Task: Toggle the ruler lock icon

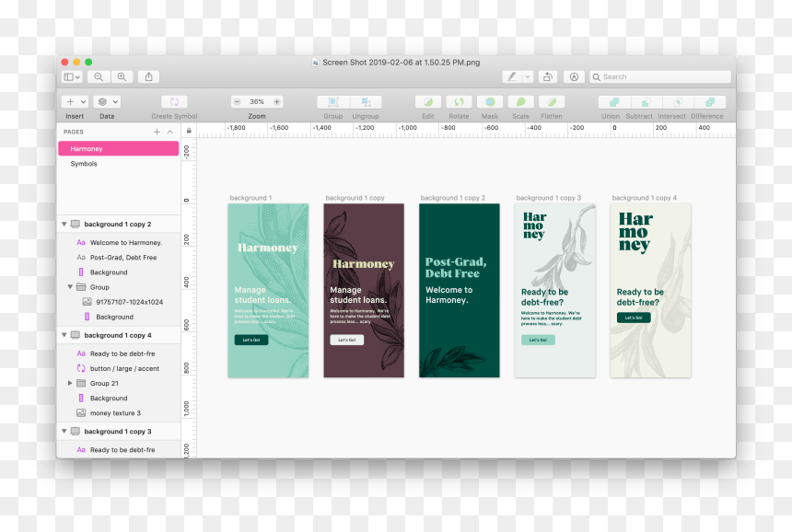Action: 189,131
